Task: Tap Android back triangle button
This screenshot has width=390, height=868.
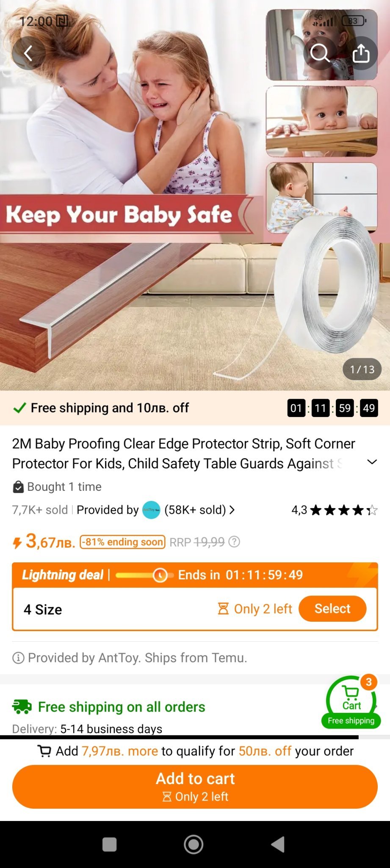Action: 278,844
